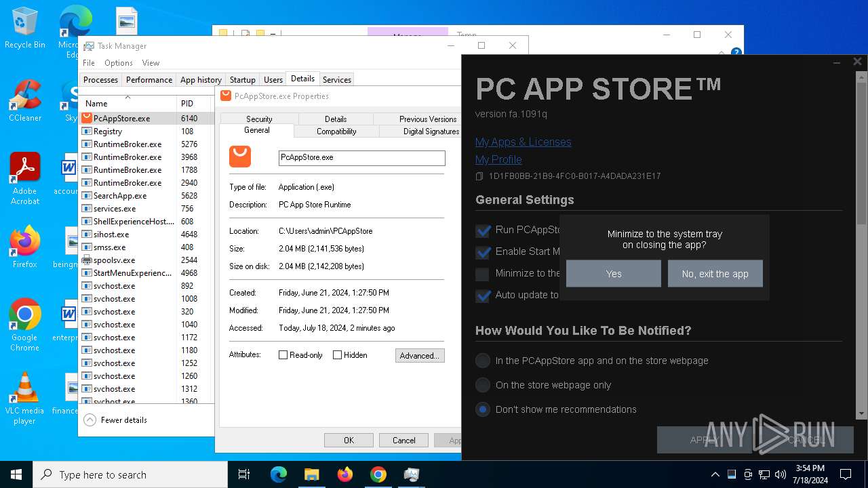Viewport: 868px width, 488px height.
Task: Open the View menu in Task Manager
Action: pos(151,63)
